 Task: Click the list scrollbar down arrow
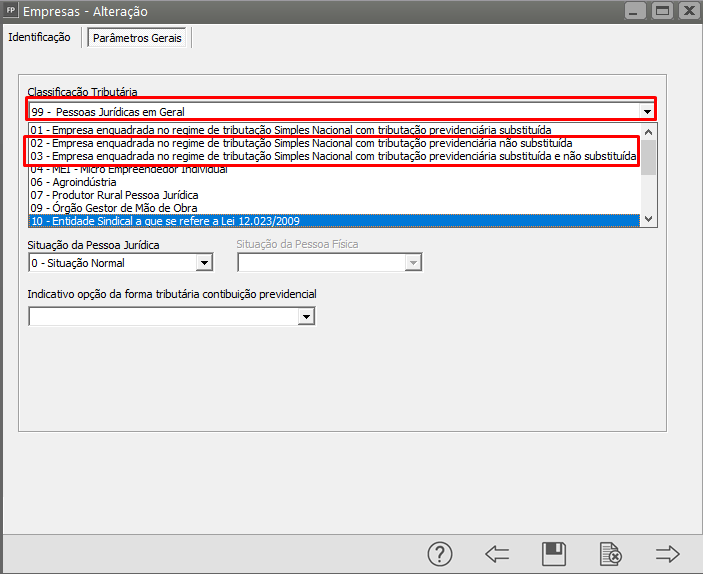click(x=648, y=219)
